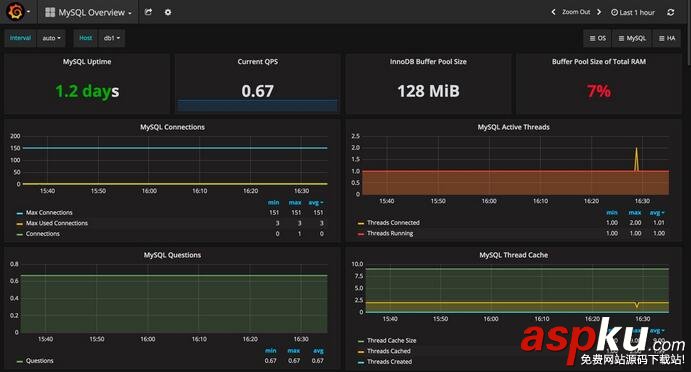Click the spike in MySQL Active Threads graph

tap(636, 159)
